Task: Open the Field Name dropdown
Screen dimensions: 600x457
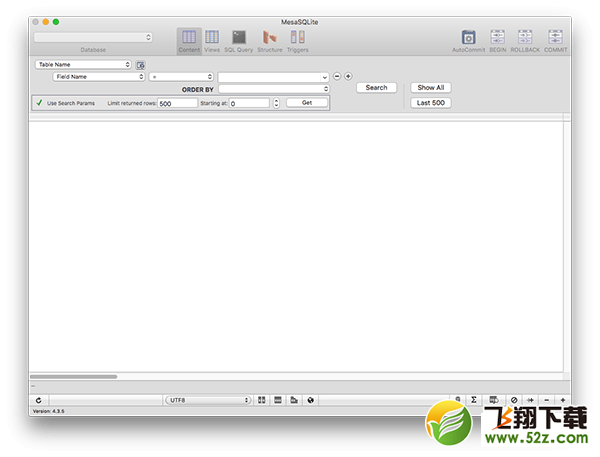Action: (x=99, y=77)
